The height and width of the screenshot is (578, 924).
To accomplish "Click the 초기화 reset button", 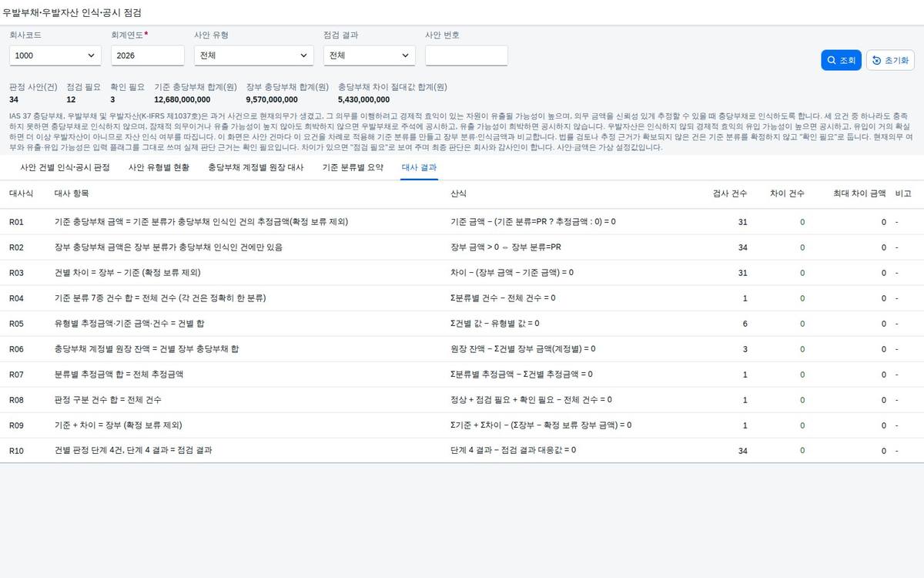I will 890,60.
